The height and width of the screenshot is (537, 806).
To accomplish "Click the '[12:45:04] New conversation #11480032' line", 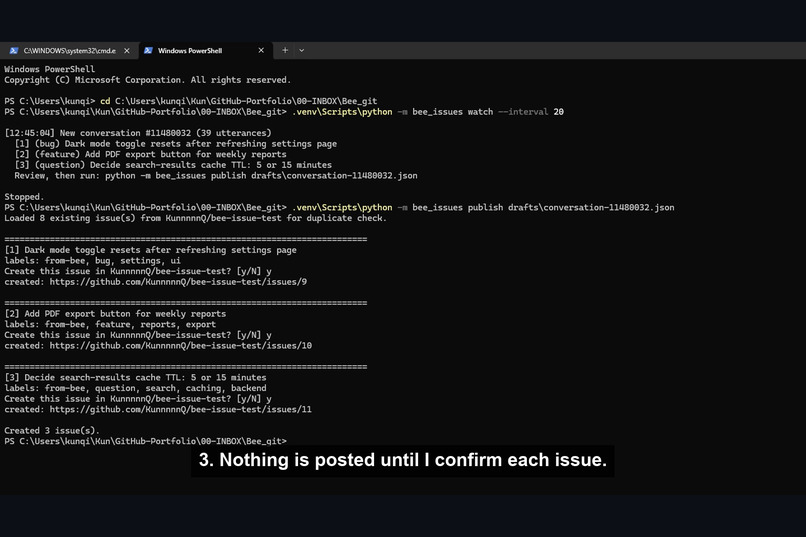I will click(138, 133).
